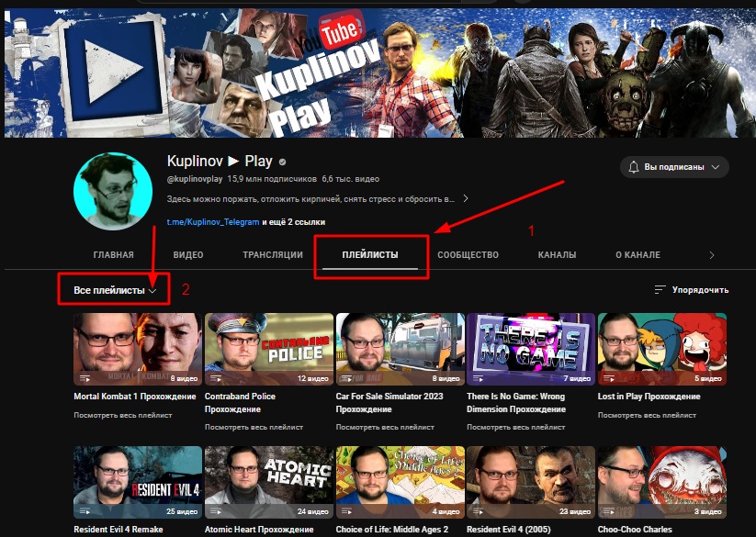This screenshot has height=537, width=756.
Task: Click playlist icon on Contraband Police thumbnail
Action: [216, 378]
